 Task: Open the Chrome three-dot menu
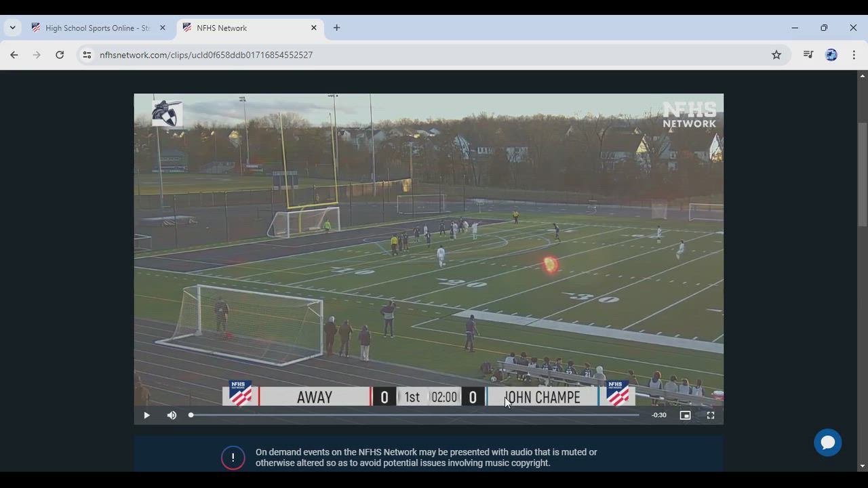pos(854,55)
